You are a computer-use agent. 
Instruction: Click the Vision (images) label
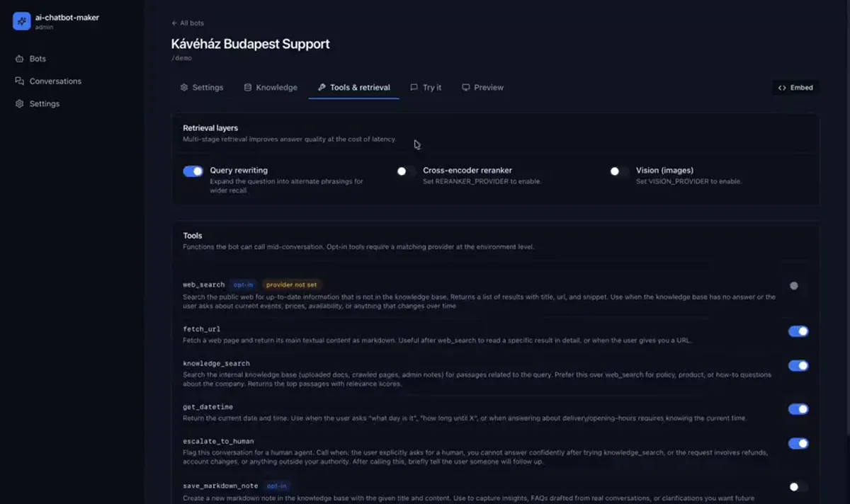pyautogui.click(x=664, y=171)
